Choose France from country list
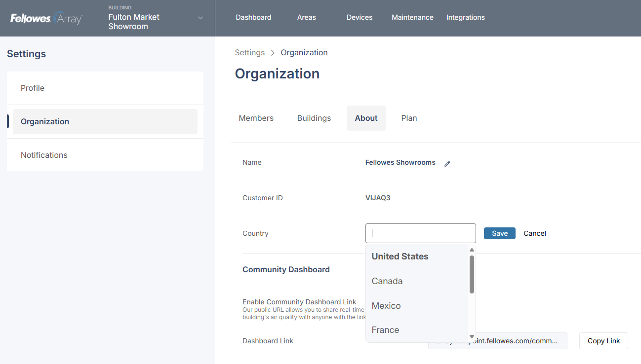Viewport: 641px width, 364px height. point(417,330)
